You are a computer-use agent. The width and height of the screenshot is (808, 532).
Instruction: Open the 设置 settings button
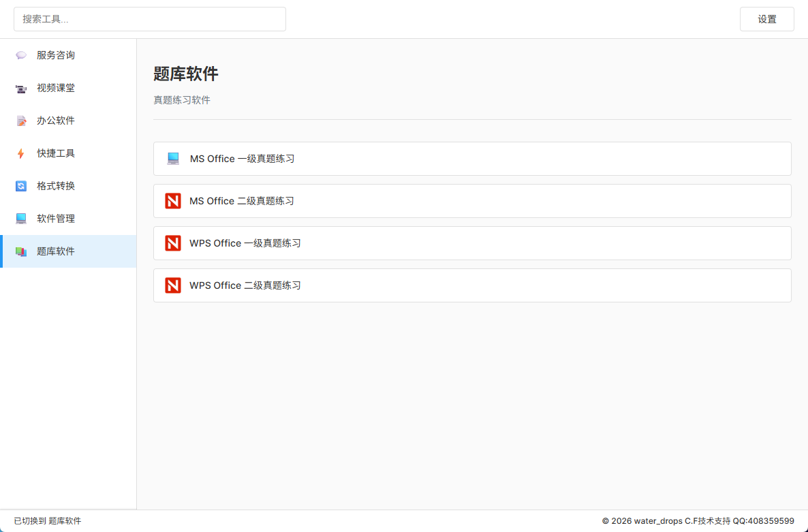tap(766, 19)
